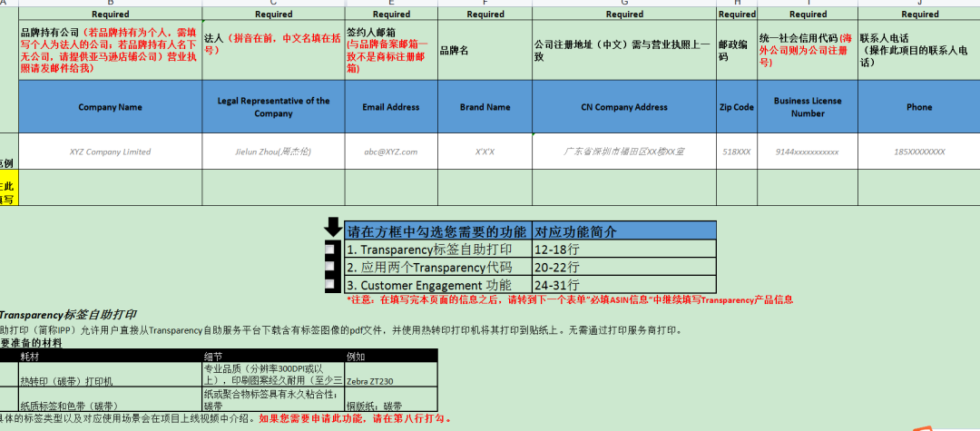
Task: Select the 例如 black header cell
Action: [391, 355]
